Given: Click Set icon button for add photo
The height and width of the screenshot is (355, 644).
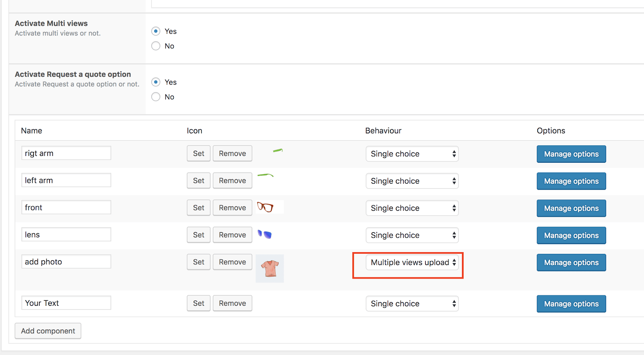Looking at the screenshot, I should coord(198,262).
